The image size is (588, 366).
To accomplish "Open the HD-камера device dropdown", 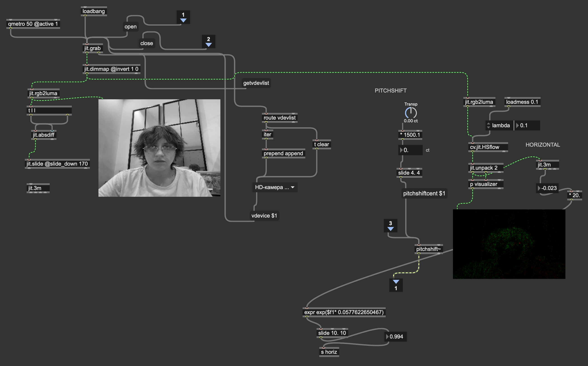I will [275, 187].
